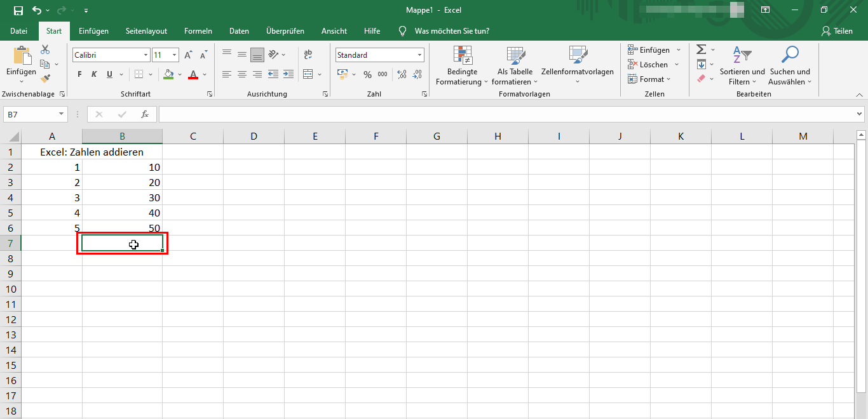Switch to the Einfügen ribbon tab
The image size is (868, 419).
[x=93, y=31]
